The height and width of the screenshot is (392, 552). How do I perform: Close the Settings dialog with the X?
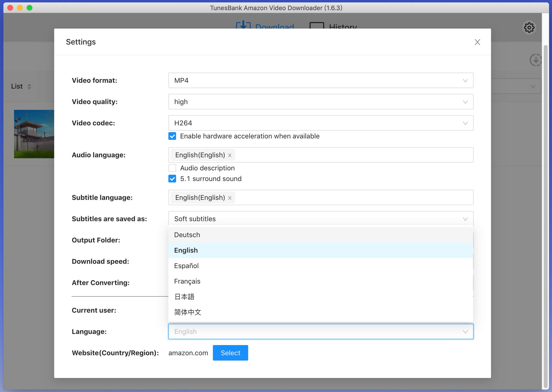coord(477,42)
